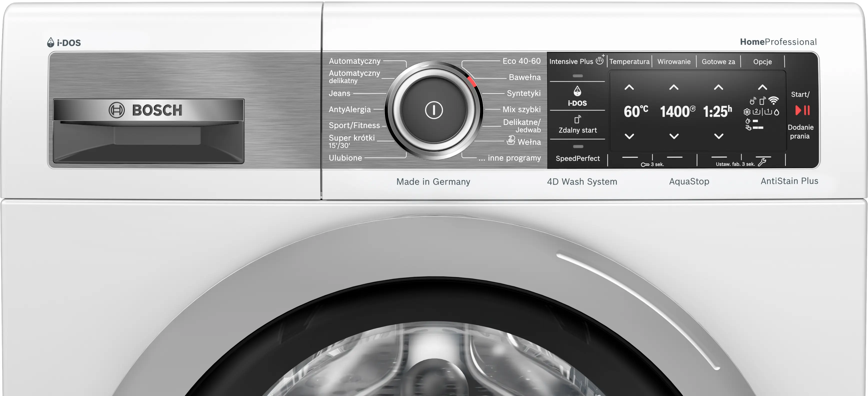
Task: Tap the Intensive Plus hand icon
Action: [x=600, y=61]
